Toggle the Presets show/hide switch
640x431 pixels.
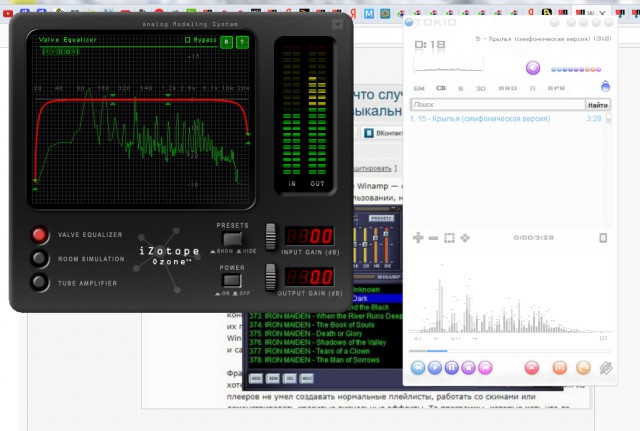click(232, 239)
